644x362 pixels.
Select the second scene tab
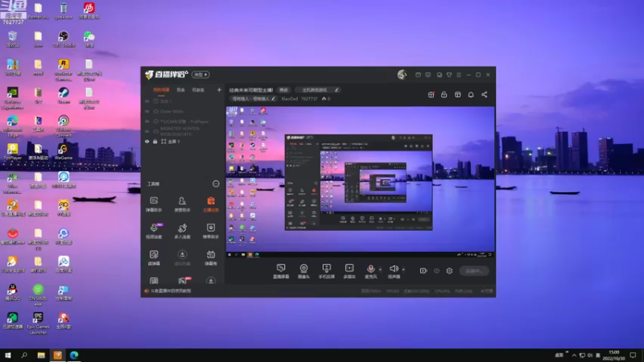point(180,90)
